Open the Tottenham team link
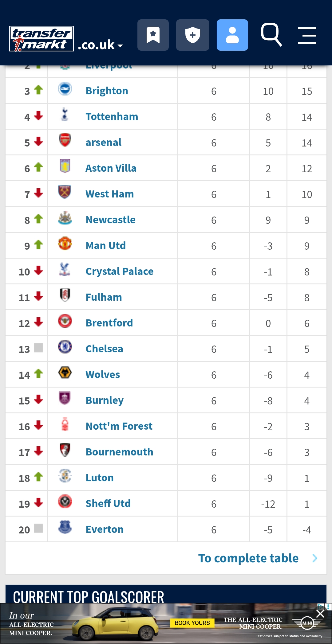Screen dimensions: 332x644 (x=112, y=117)
